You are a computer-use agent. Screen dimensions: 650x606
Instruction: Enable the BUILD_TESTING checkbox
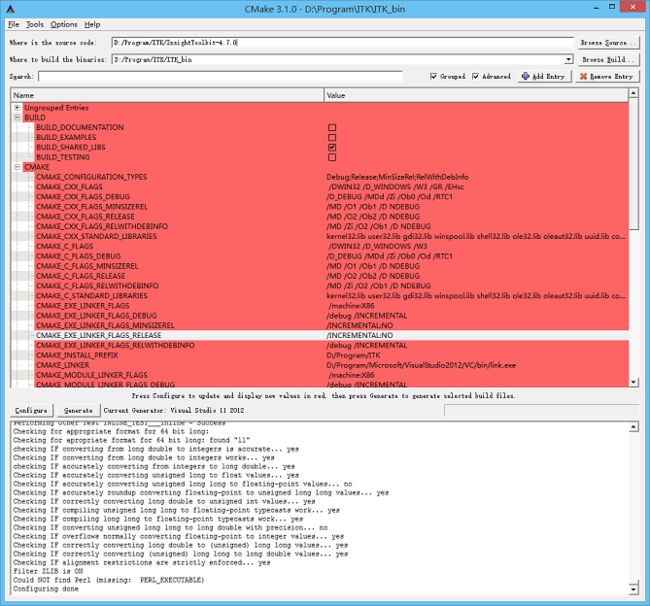point(332,157)
